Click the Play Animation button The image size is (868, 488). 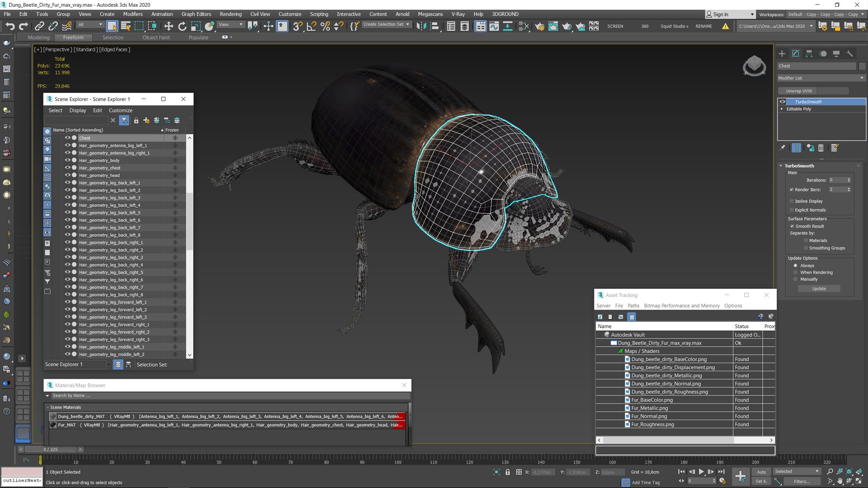point(701,472)
